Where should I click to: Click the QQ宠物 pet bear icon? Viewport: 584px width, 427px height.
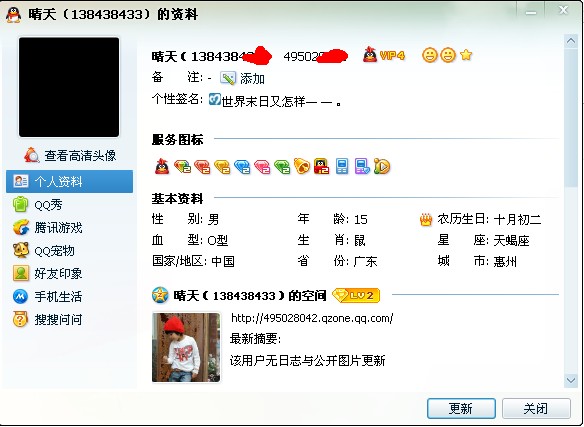pyautogui.click(x=20, y=250)
